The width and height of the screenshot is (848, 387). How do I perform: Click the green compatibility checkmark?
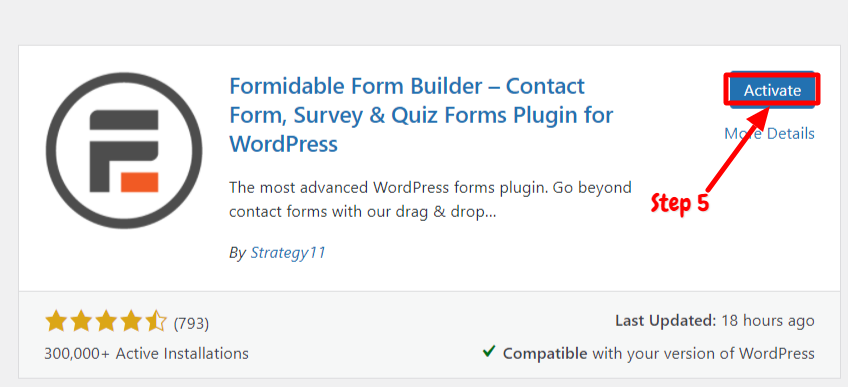click(489, 352)
